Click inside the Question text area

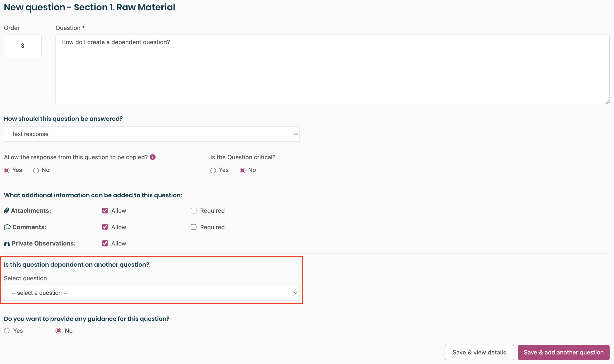(332, 70)
